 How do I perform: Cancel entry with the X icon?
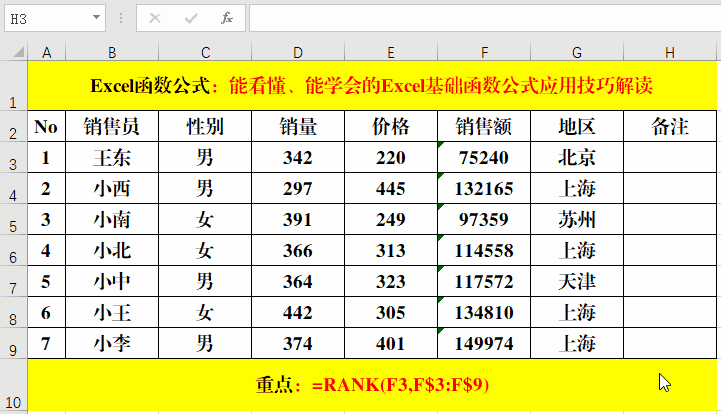155,18
